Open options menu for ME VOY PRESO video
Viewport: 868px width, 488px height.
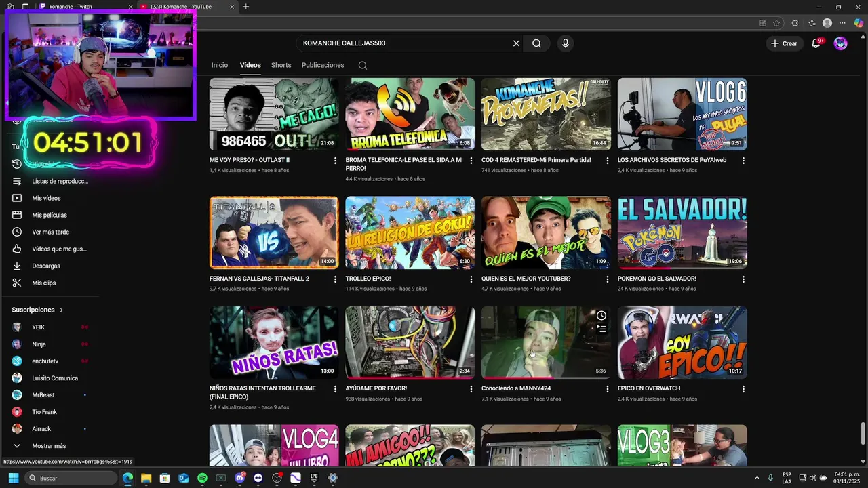pyautogui.click(x=335, y=161)
